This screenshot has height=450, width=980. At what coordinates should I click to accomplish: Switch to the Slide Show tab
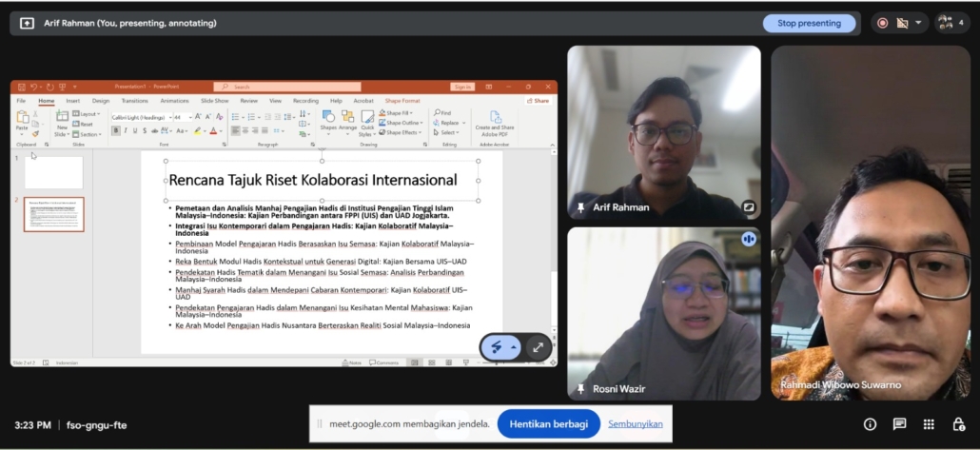214,100
